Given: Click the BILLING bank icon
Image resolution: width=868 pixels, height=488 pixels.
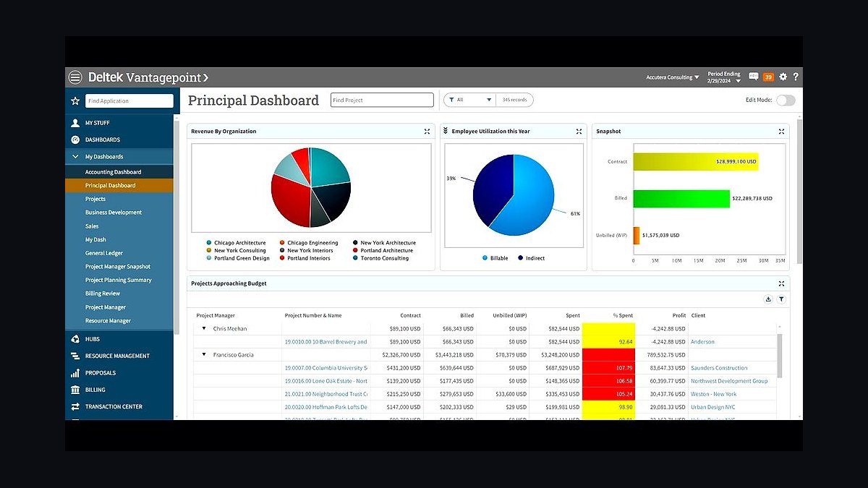Looking at the screenshot, I should (x=75, y=390).
